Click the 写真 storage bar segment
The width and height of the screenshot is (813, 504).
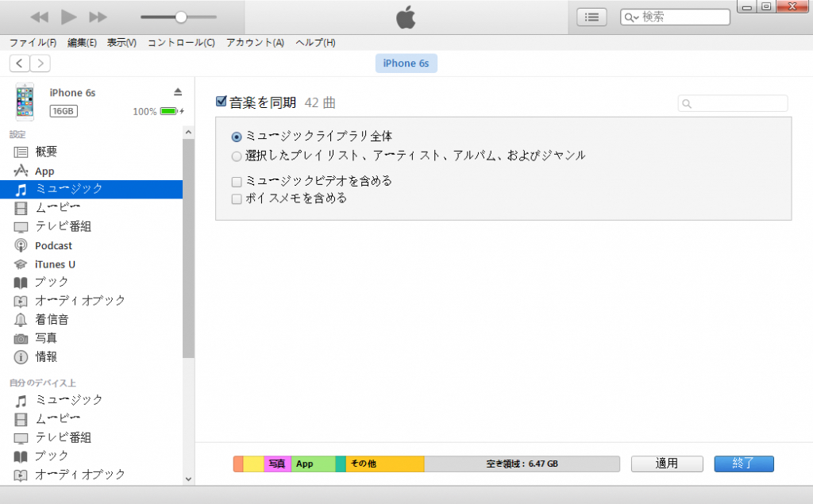[x=277, y=464]
